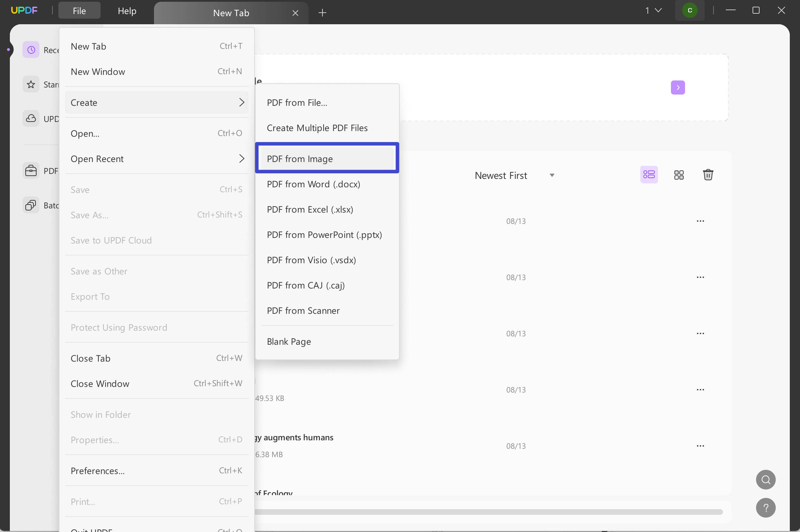Screen dimensions: 800x532
Task: Add a new tab with plus icon
Action: [x=322, y=13]
